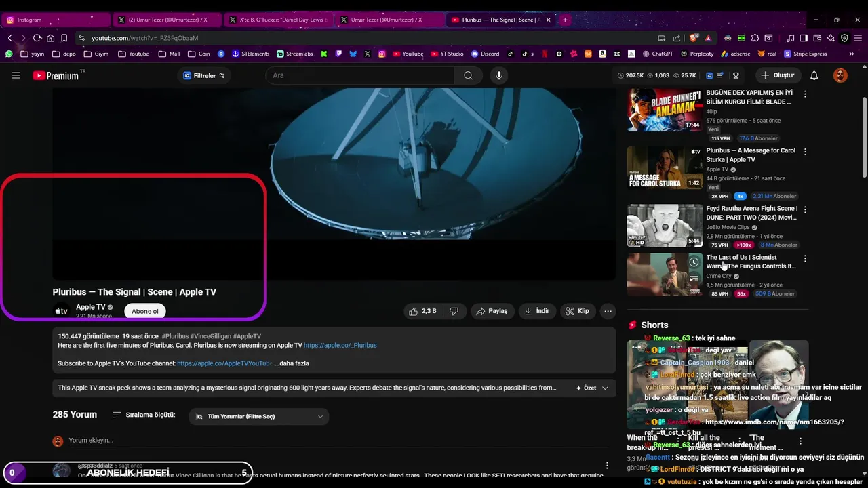
Task: Open apple.co/AppleTVYouTube channel link
Action: 224,363
